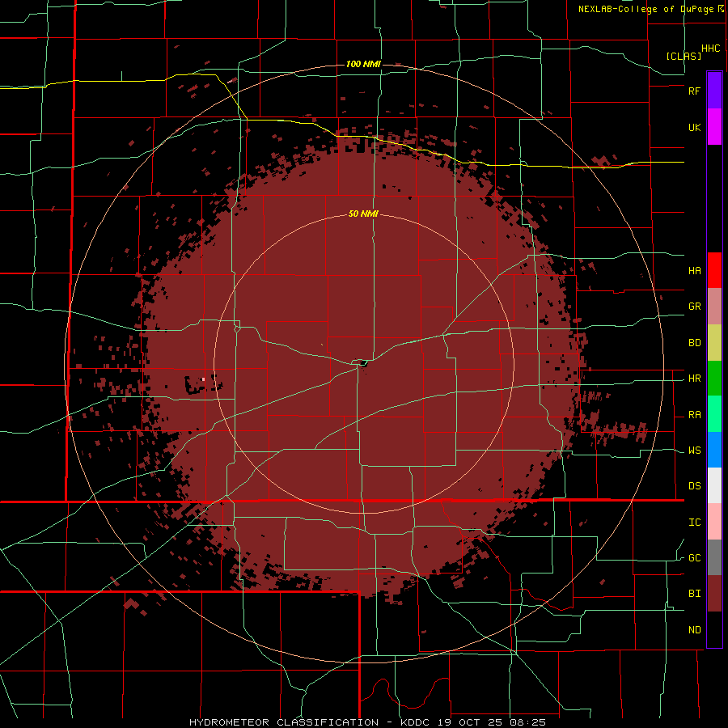Click the RA legend label
The image size is (728, 728).
pyautogui.click(x=694, y=415)
